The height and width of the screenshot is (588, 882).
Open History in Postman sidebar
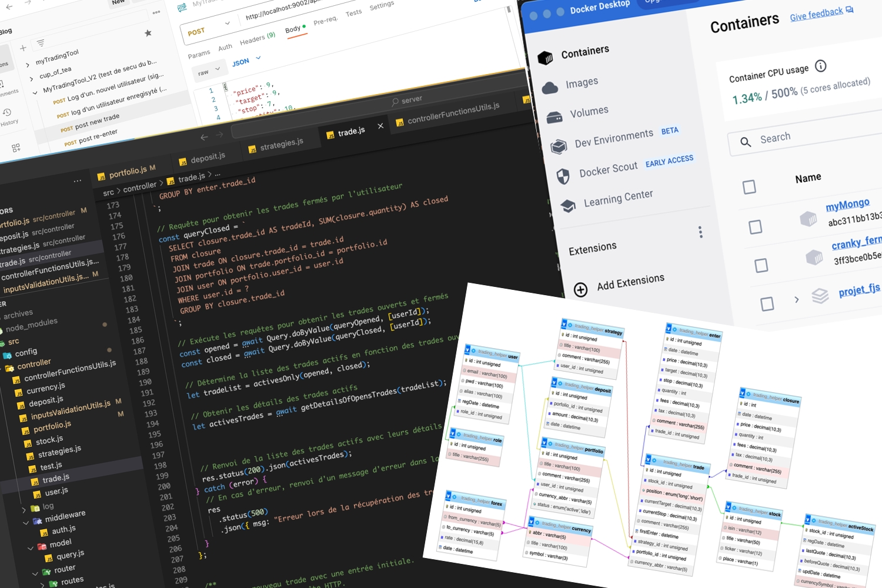pos(8,116)
